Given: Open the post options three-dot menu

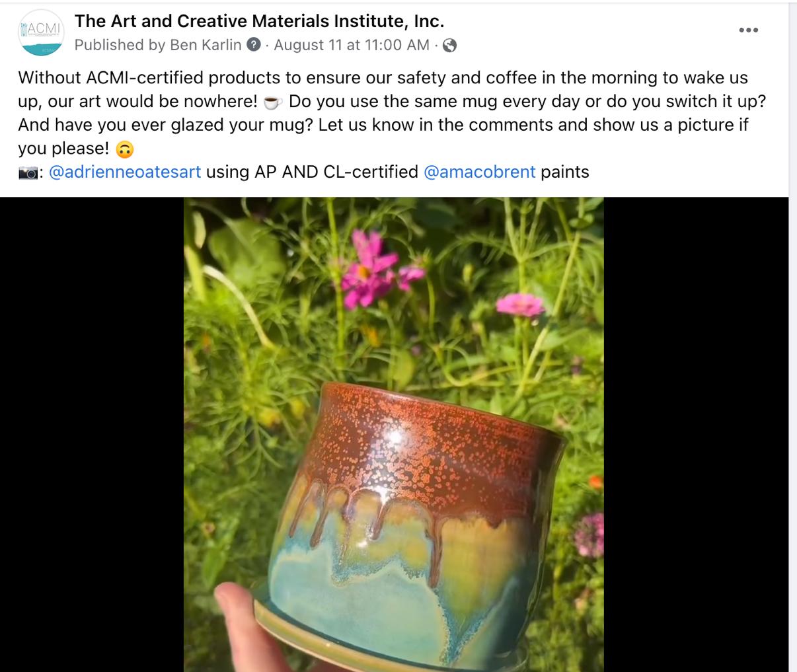Looking at the screenshot, I should 748,30.
